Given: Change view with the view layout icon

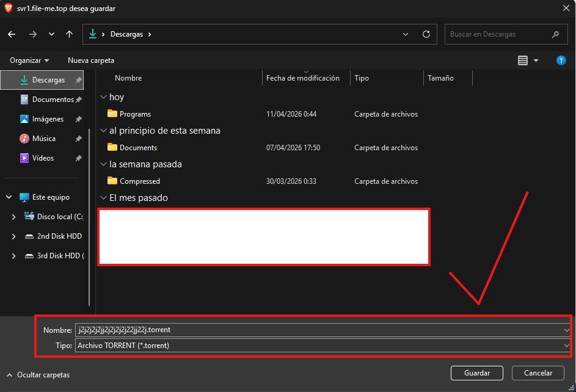Looking at the screenshot, I should [523, 60].
